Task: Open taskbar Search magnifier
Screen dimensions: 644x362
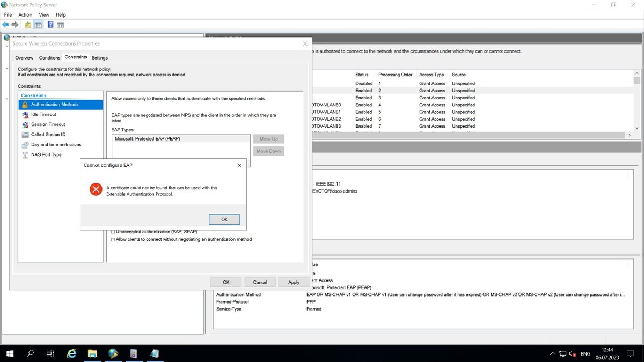Action: (30, 353)
